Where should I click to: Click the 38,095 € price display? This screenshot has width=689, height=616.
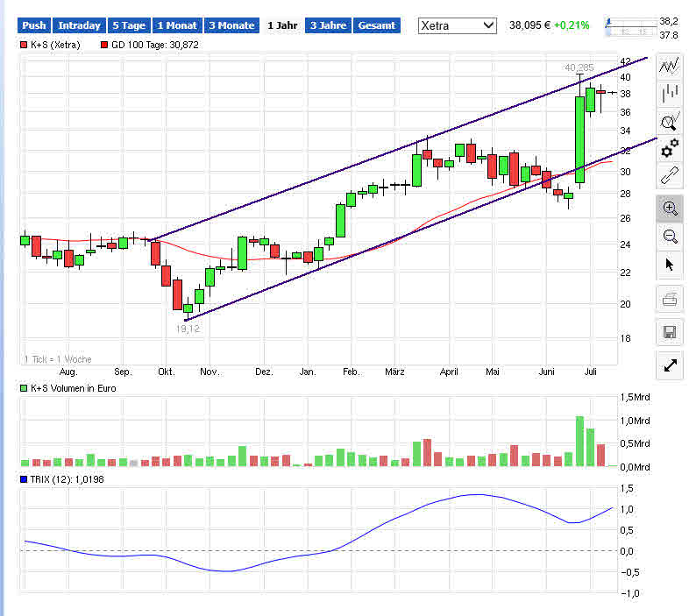529,25
